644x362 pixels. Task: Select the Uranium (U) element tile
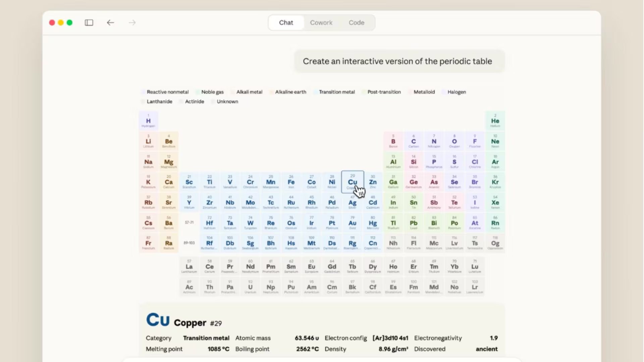[250, 287]
